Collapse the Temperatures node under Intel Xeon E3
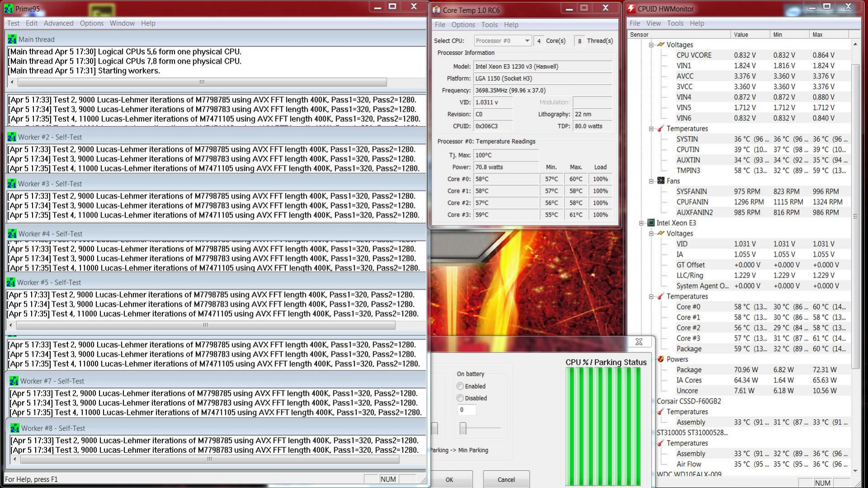 click(x=651, y=297)
